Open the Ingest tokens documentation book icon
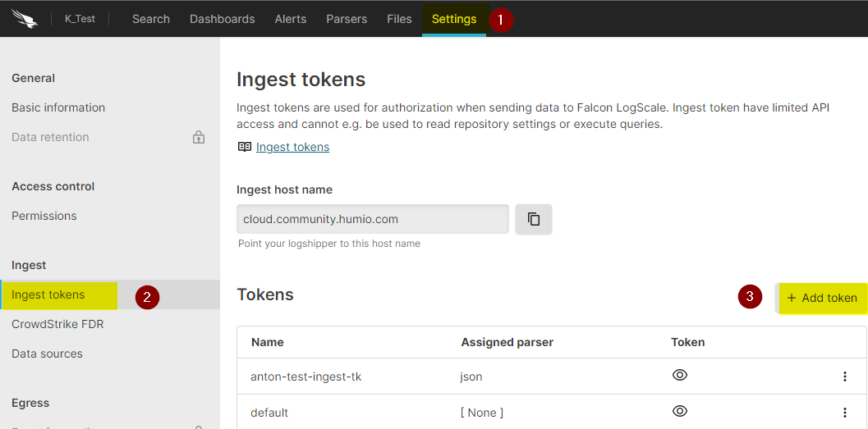The width and height of the screenshot is (868, 429). coord(244,147)
